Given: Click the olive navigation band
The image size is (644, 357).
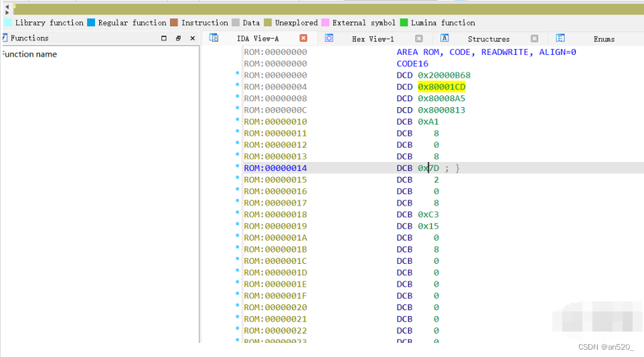Looking at the screenshot, I should [329, 9].
